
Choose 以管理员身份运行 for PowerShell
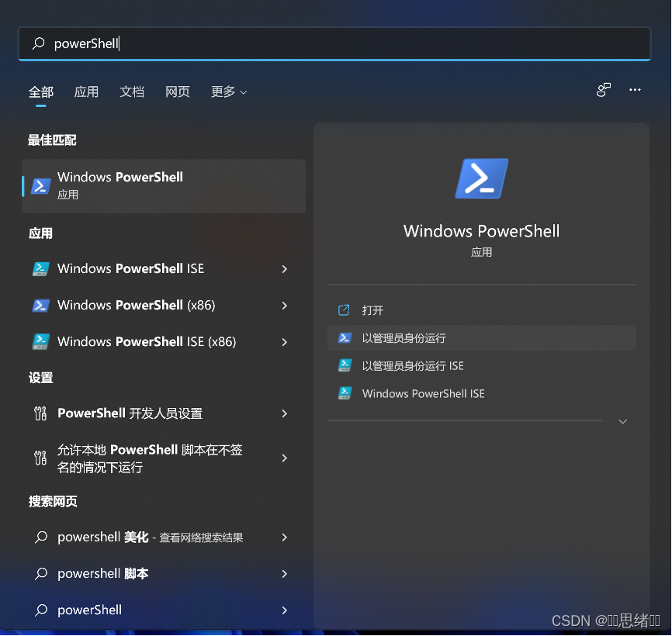tap(482, 338)
